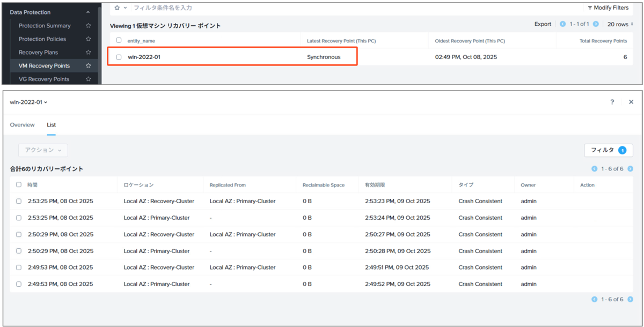This screenshot has width=644, height=327.
Task: Open the 20 rows per page dropdown
Action: click(x=620, y=24)
